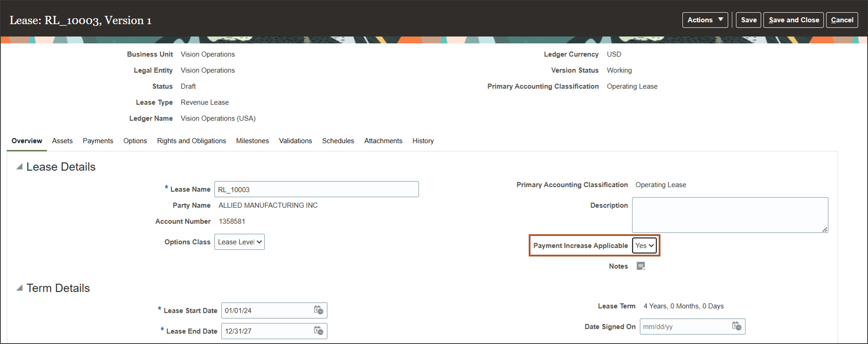Change the Payment Increase Applicable selection
Viewport: 868px width, 344px height.
[x=644, y=245]
